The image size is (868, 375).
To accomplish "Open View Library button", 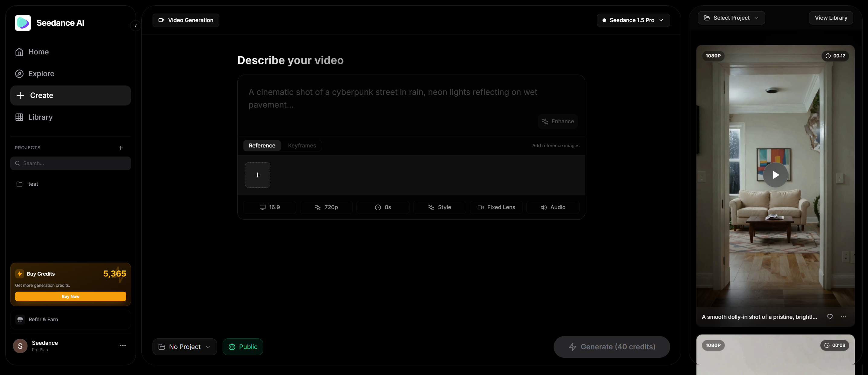I will tap(831, 18).
